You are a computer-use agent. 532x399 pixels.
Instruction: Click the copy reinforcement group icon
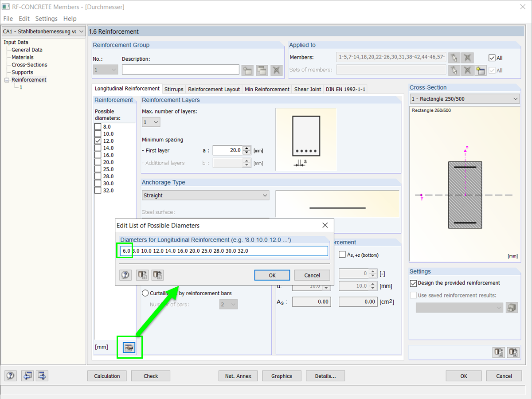[x=262, y=70]
